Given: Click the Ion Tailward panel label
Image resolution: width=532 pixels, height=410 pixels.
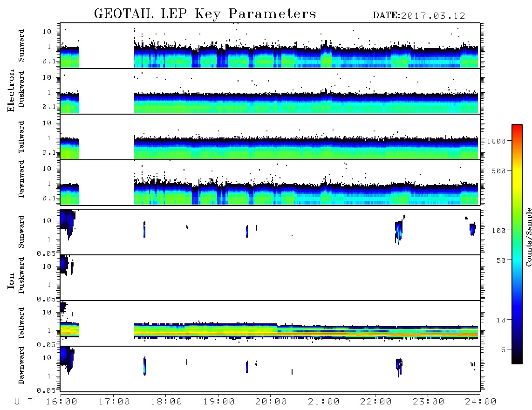Looking at the screenshot, I should pos(21,323).
